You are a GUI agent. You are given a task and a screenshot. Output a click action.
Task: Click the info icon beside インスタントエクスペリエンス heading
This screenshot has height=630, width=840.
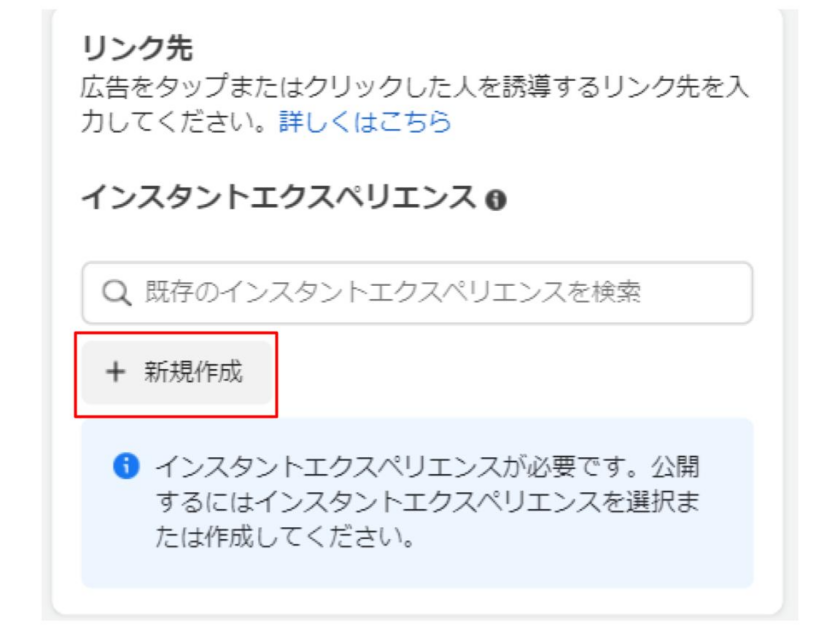coord(496,200)
